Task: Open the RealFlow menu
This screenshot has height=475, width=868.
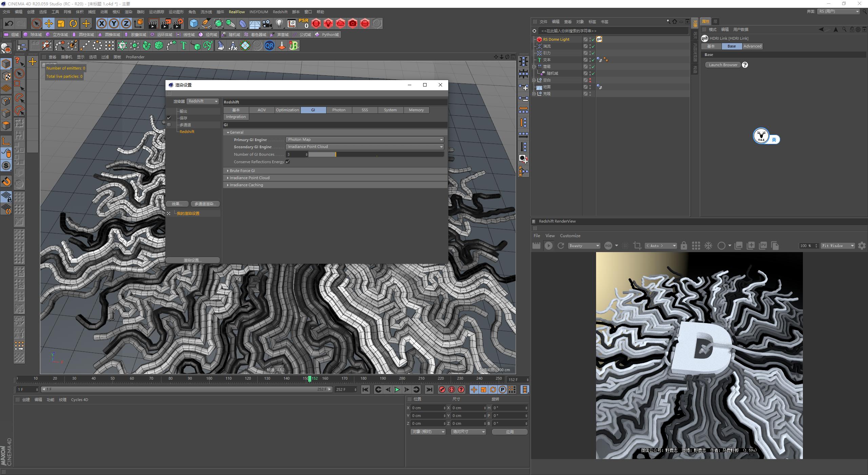Action: point(237,12)
